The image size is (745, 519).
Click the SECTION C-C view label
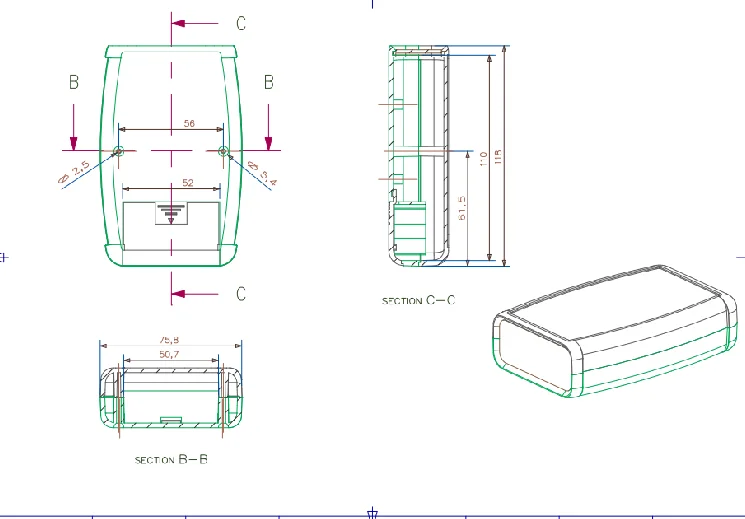[419, 300]
